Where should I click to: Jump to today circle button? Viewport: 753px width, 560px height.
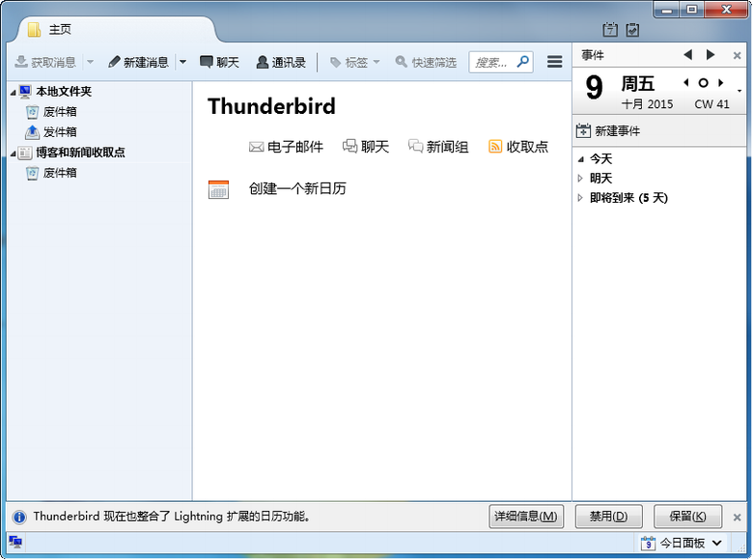[703, 83]
